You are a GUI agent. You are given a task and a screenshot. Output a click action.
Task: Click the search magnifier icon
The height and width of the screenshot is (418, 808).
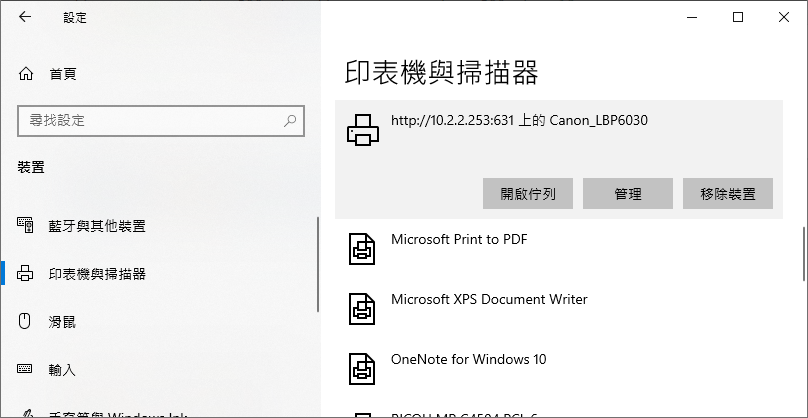[x=290, y=121]
